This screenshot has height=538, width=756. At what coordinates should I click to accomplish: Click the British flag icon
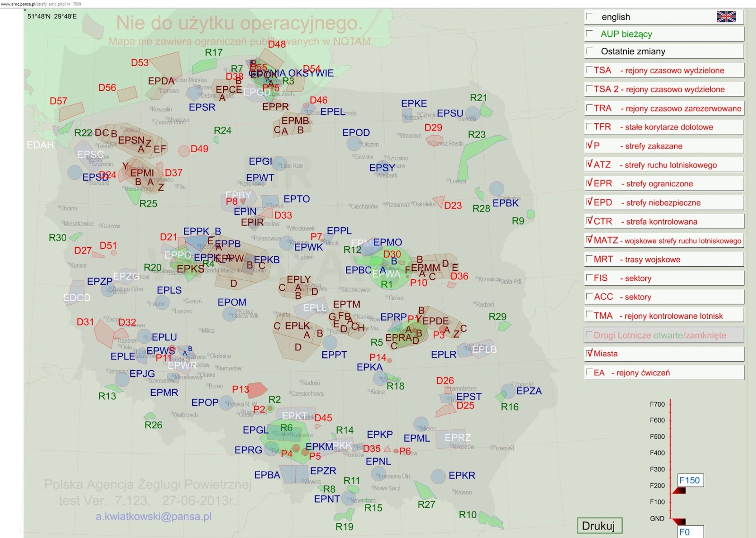(726, 17)
